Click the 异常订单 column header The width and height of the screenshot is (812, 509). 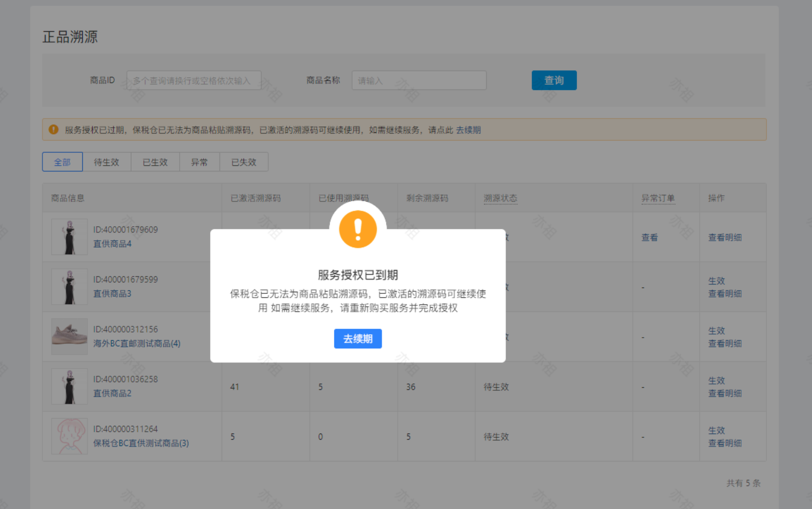pos(658,198)
